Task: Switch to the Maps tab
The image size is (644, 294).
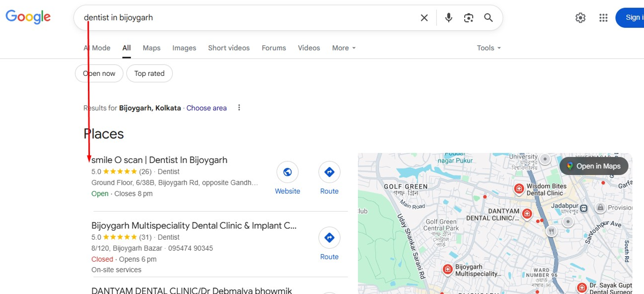Action: pos(152,48)
